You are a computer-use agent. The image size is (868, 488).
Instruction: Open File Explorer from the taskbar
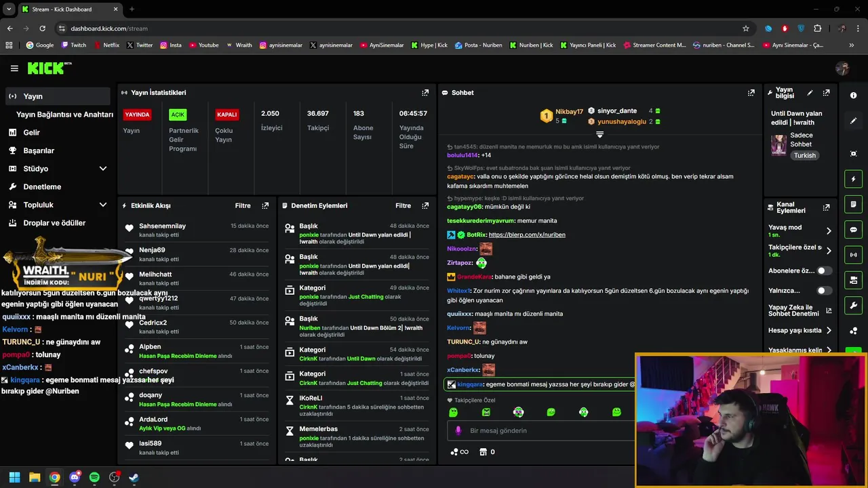click(x=35, y=477)
